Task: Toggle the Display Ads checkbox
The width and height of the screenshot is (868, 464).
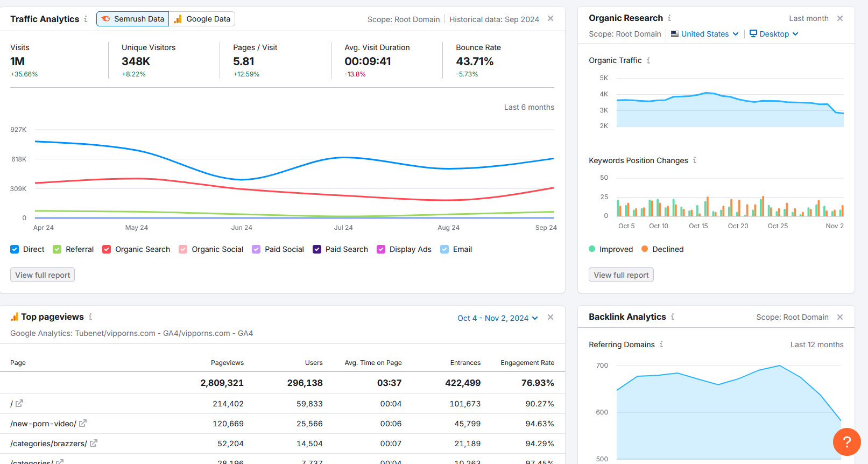Action: click(x=381, y=249)
